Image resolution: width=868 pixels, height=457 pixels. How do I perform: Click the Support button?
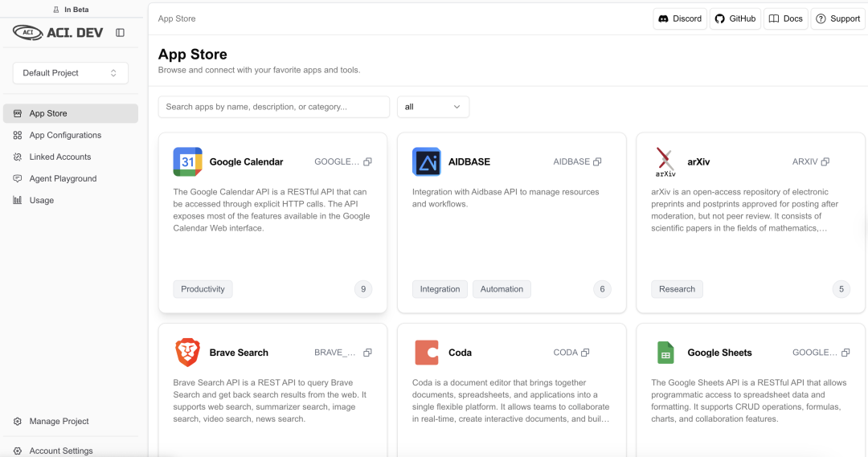coord(838,18)
